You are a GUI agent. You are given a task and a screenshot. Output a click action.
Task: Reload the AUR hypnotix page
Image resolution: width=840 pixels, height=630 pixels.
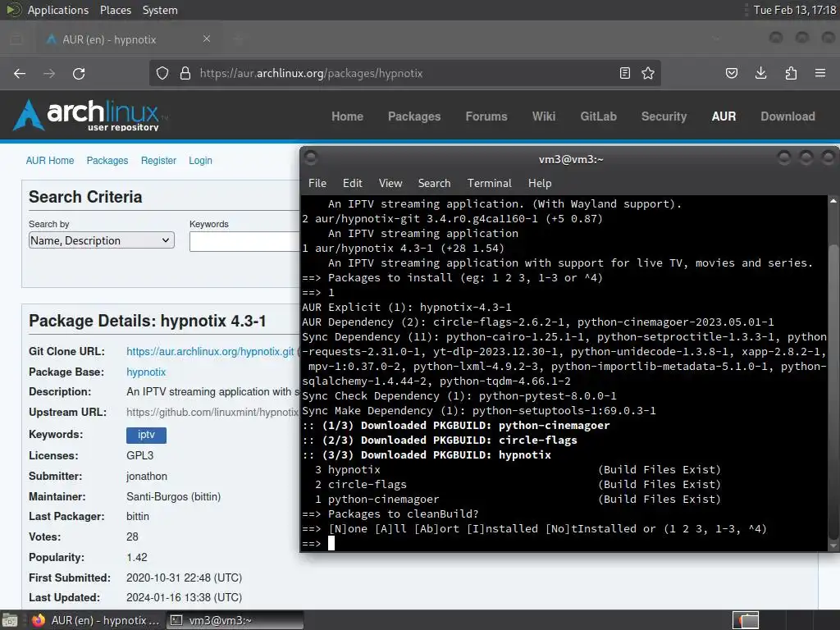click(x=79, y=73)
